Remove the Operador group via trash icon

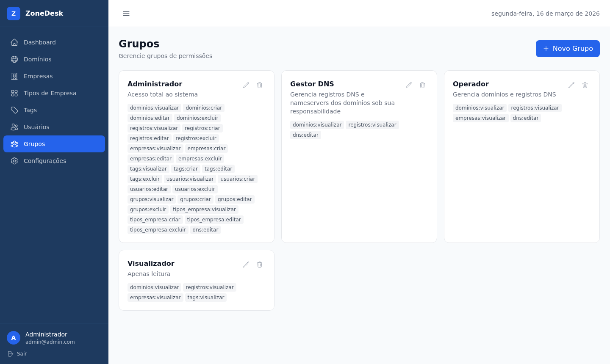click(x=585, y=85)
